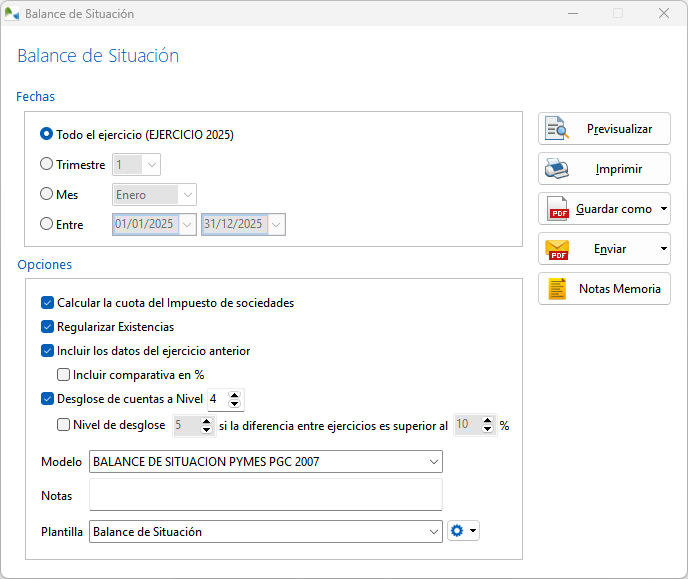
Task: Click the Guardar como PDF icon
Action: pos(556,209)
